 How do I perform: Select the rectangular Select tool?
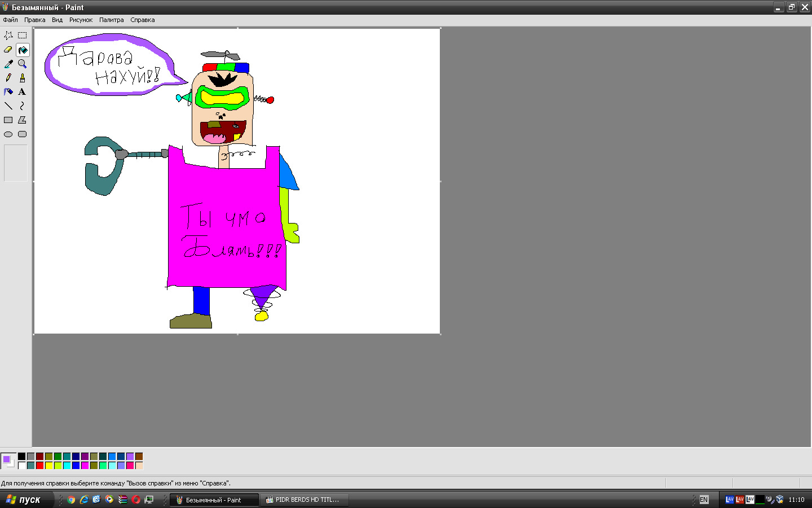(23, 36)
